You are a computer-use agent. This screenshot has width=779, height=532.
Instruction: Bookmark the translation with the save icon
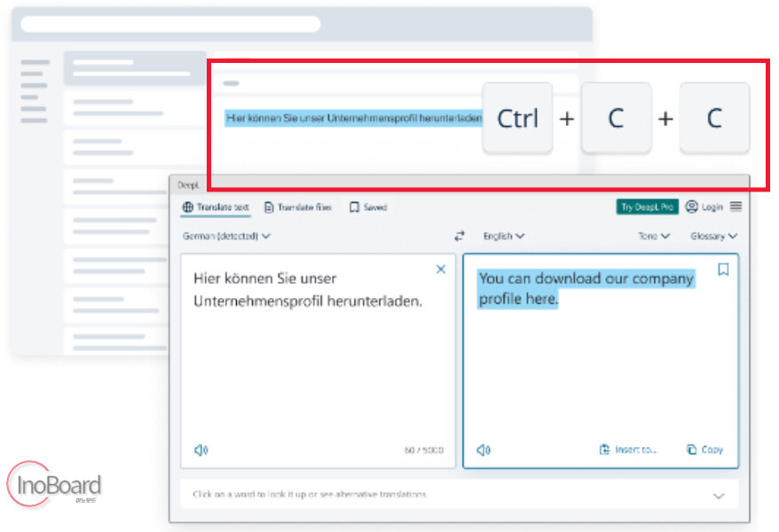[x=723, y=269]
